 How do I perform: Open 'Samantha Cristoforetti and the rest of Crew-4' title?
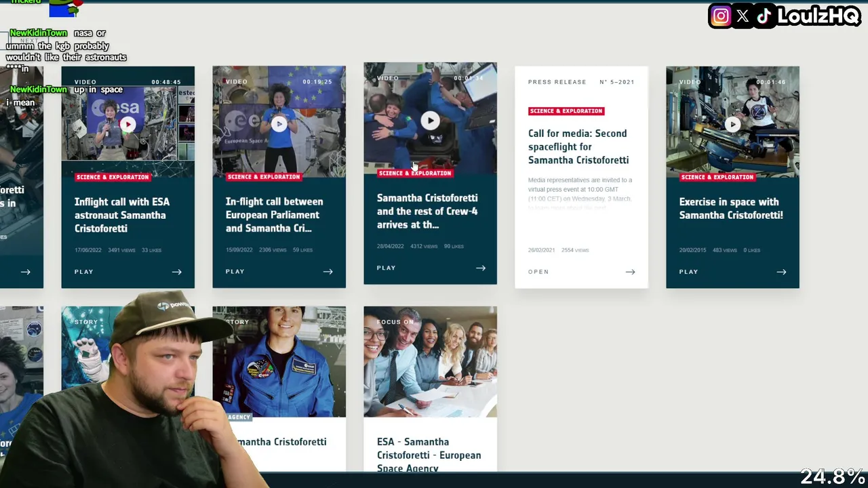click(x=427, y=211)
